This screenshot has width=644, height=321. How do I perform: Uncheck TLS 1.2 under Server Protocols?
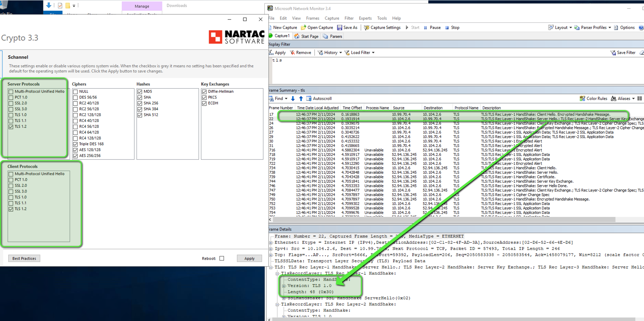pos(11,127)
